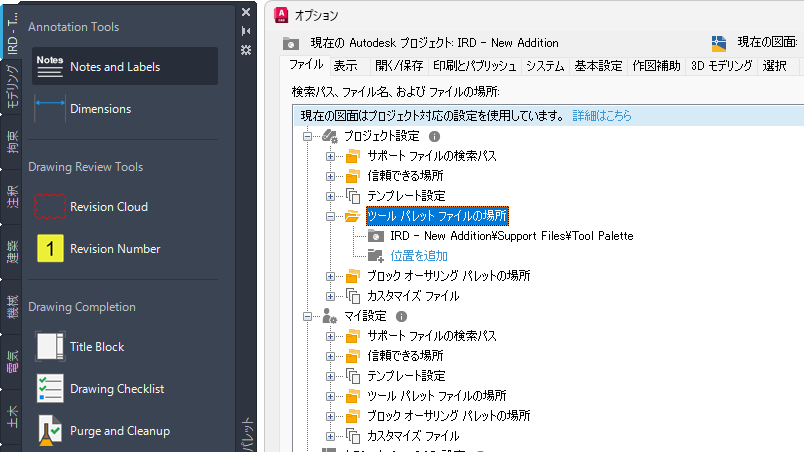Select マイ設定 カスタマイズ ファイル row
Viewport: 804px width, 452px height.
pos(413,436)
